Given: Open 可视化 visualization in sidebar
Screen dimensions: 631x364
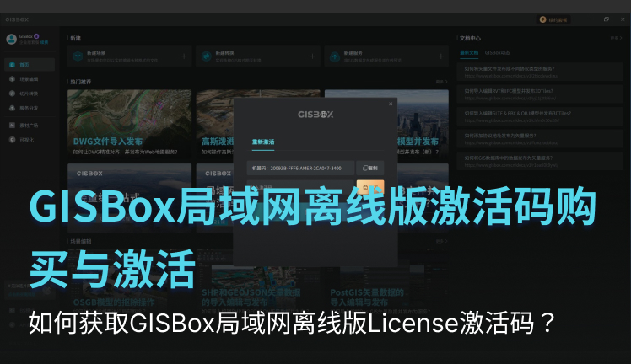Looking at the screenshot, I should [24, 138].
